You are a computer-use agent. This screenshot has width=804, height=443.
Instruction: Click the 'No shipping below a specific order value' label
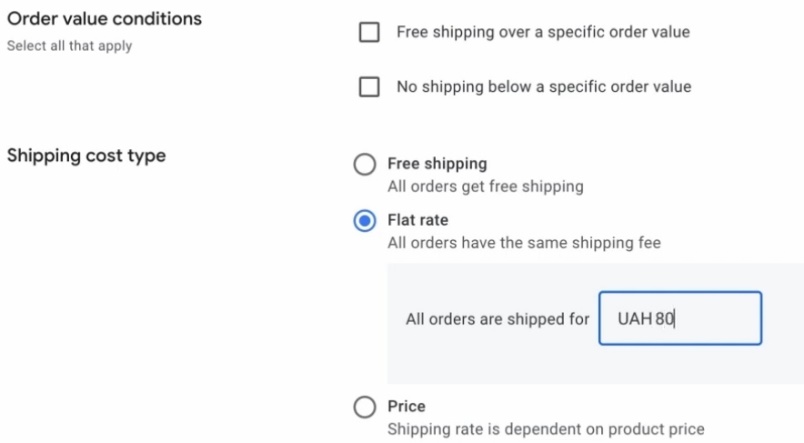[543, 87]
